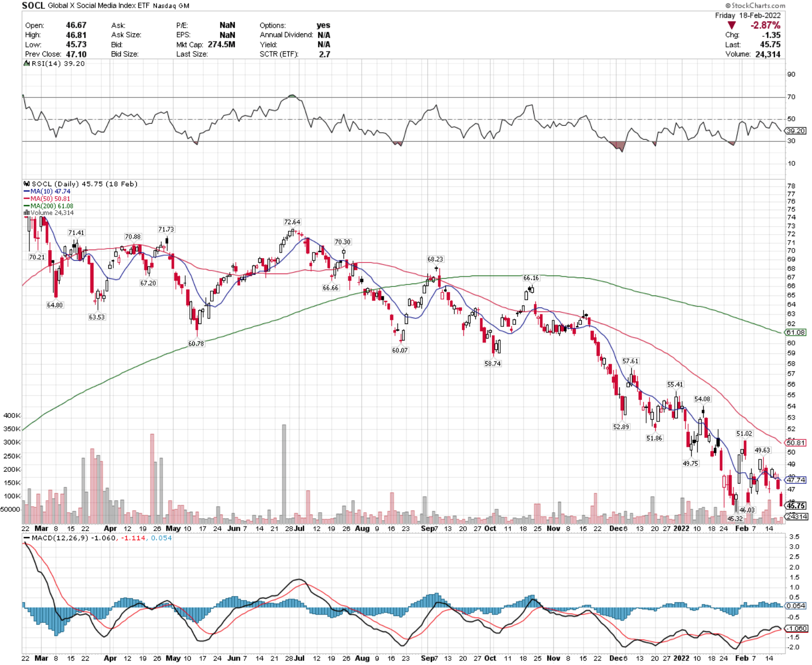Click the MACD 0.054 histogram axis tag
This screenshot has width=812, height=665.
pos(796,606)
